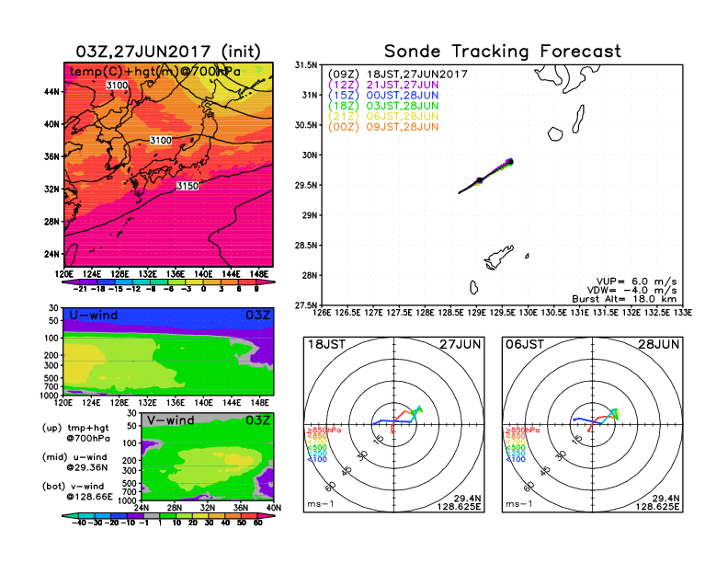Click the "126.5E" longitude axis label
This screenshot has height=563, width=728.
(347, 313)
